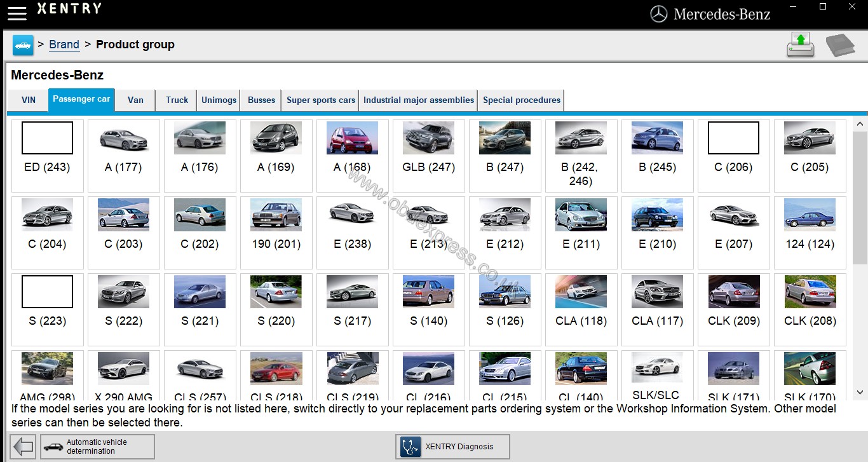Select the C (202) tile
The width and height of the screenshot is (868, 462).
(200, 233)
